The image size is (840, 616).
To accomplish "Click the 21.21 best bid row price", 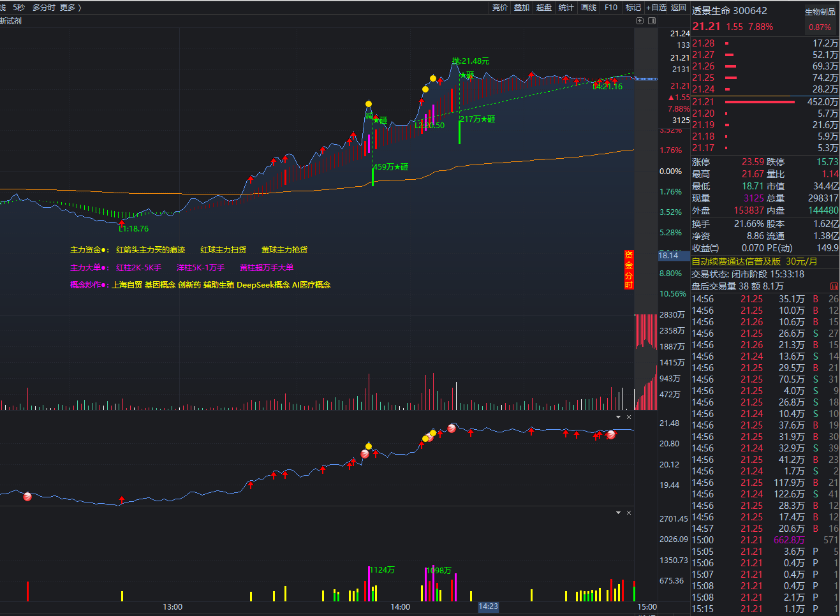I will pos(704,102).
